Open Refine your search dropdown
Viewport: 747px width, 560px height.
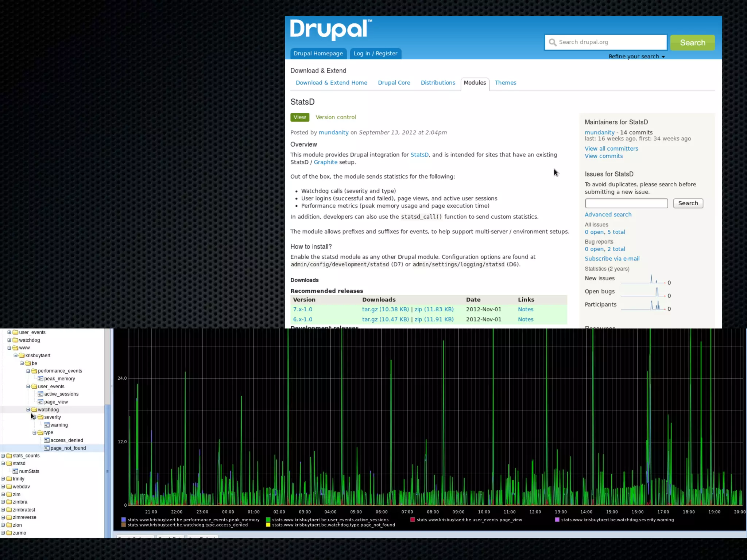[x=636, y=57]
